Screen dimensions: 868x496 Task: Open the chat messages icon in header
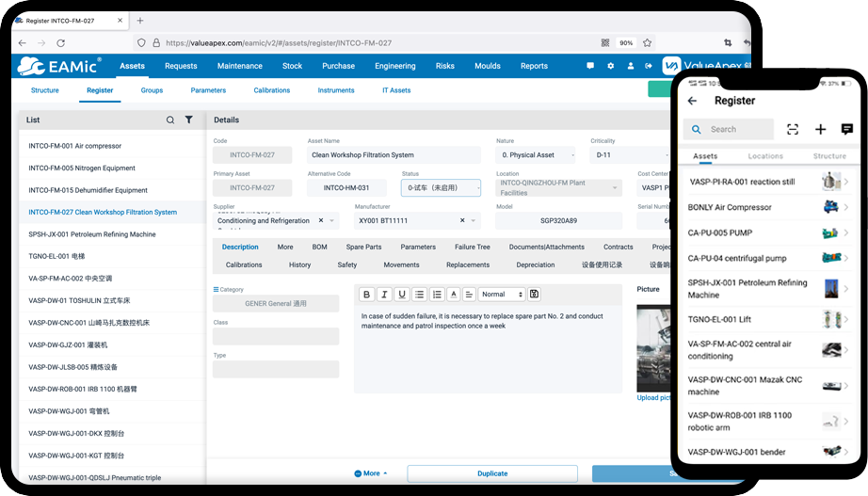click(590, 66)
